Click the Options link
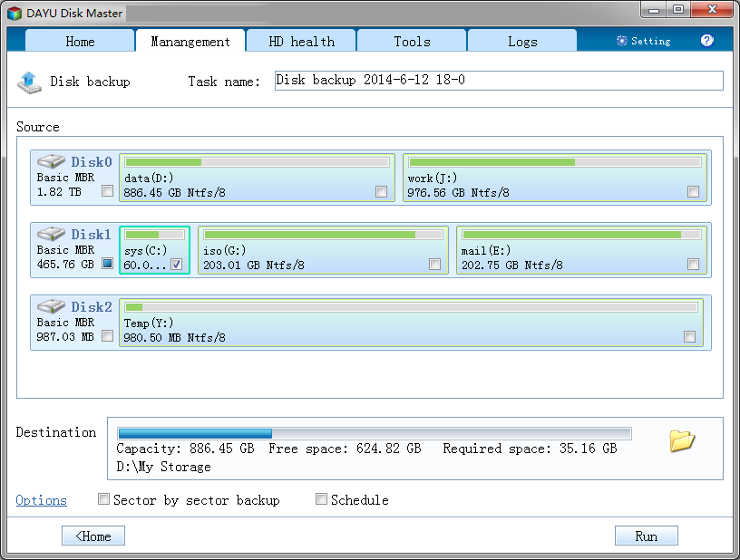 (x=41, y=500)
